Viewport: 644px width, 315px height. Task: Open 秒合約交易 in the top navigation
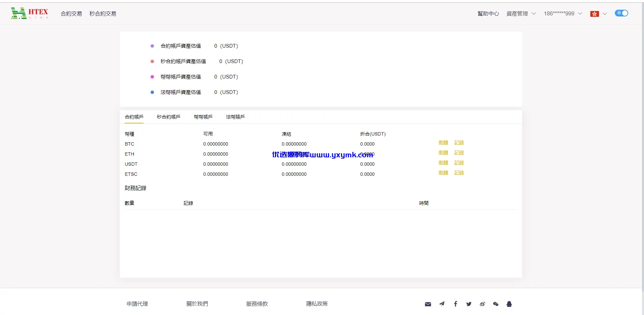tap(103, 13)
